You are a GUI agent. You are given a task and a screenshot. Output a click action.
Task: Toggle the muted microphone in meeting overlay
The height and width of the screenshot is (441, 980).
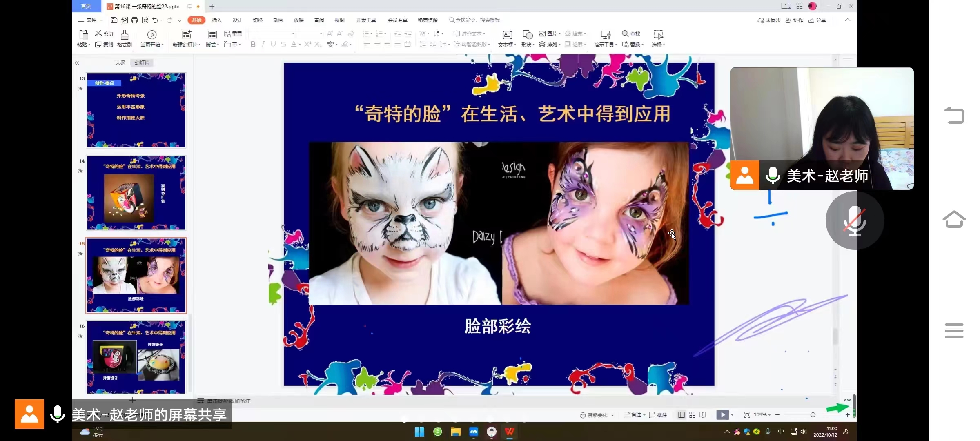click(x=855, y=220)
